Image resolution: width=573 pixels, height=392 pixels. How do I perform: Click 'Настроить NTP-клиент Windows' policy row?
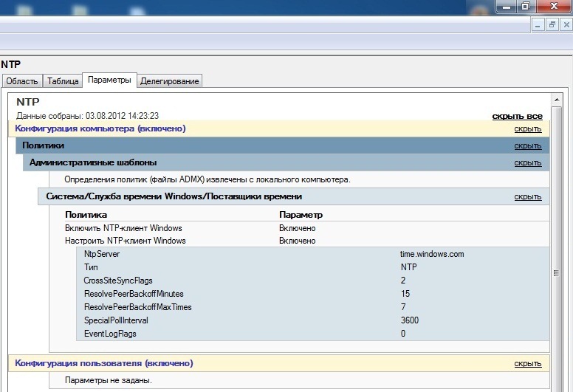126,241
